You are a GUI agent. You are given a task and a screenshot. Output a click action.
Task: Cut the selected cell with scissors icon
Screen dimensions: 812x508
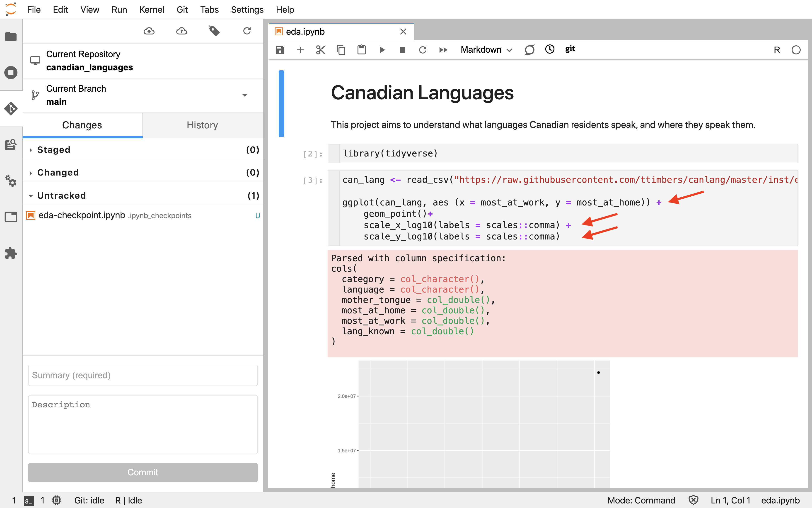(321, 50)
